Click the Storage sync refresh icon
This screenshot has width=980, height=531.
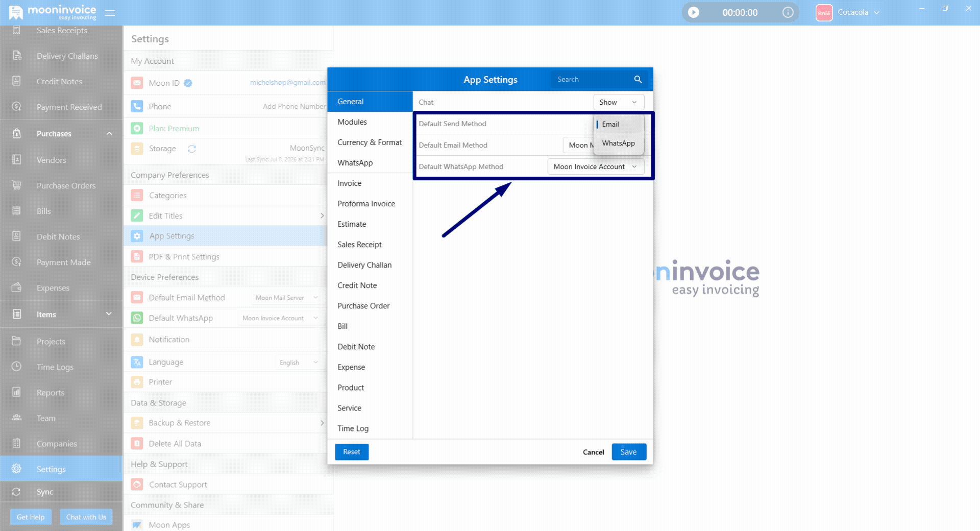[x=192, y=149]
